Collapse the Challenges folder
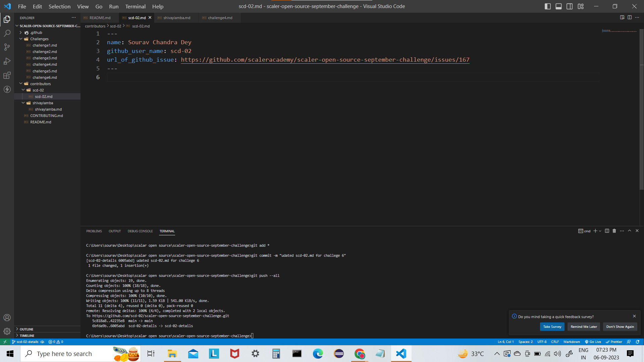The height and width of the screenshot is (362, 644). click(21, 39)
